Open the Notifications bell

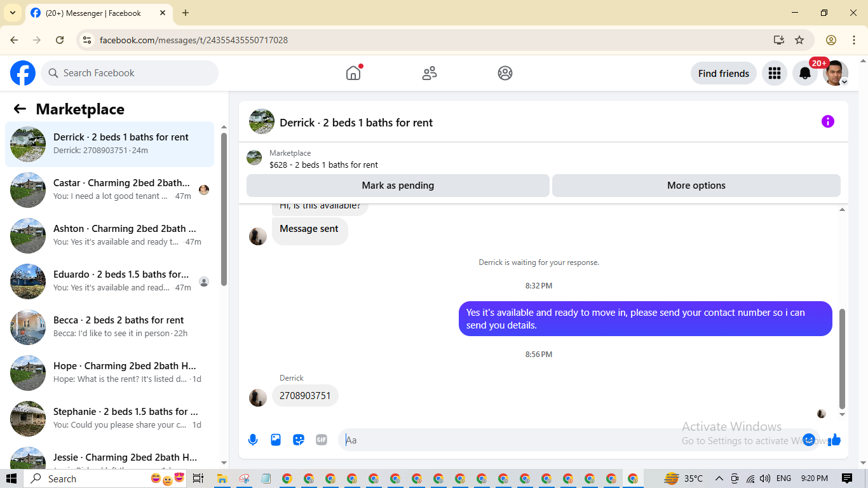click(x=805, y=73)
